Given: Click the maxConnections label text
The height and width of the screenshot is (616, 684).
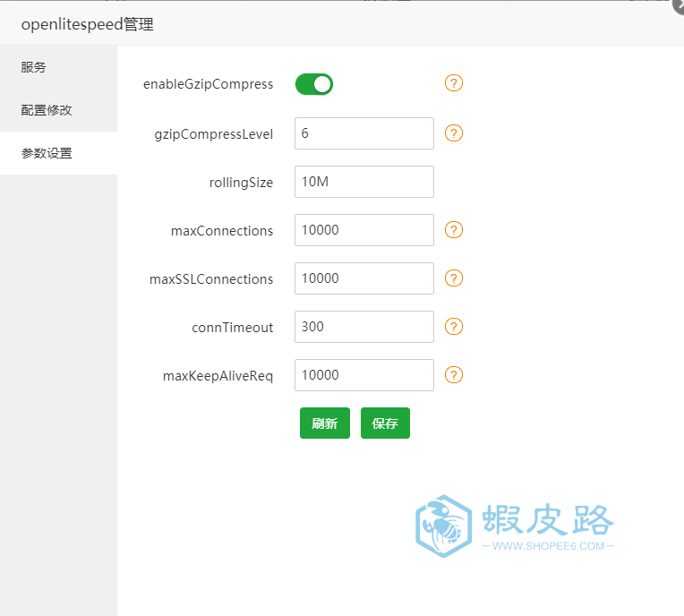Looking at the screenshot, I should (x=222, y=231).
